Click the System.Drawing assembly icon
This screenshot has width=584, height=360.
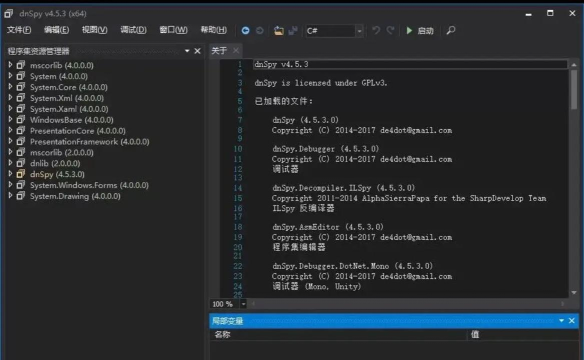(x=21, y=195)
